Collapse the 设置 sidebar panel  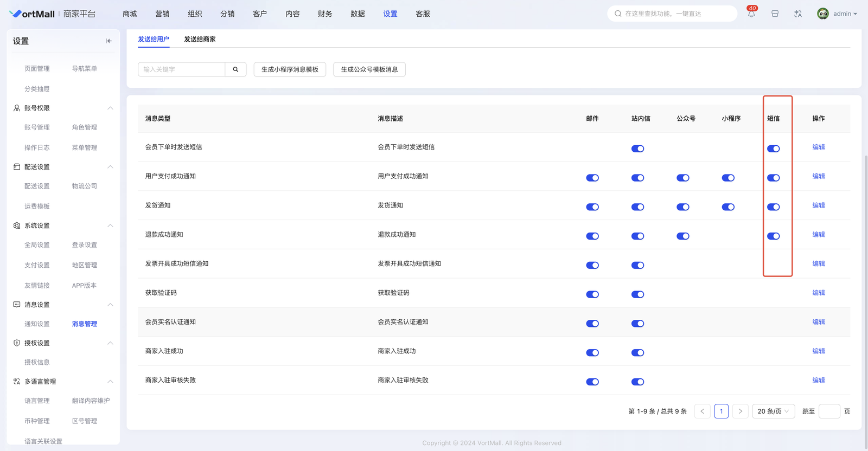pyautogui.click(x=108, y=41)
